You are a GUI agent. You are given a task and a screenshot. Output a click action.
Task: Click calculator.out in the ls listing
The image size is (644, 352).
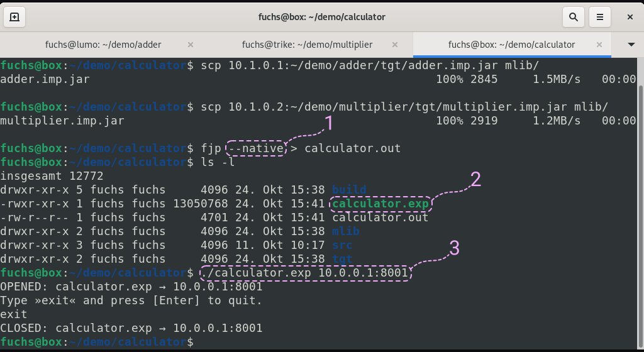pyautogui.click(x=380, y=217)
